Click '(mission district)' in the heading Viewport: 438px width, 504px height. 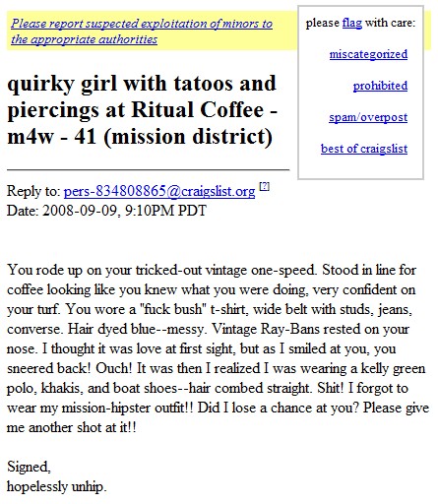pyautogui.click(x=188, y=137)
